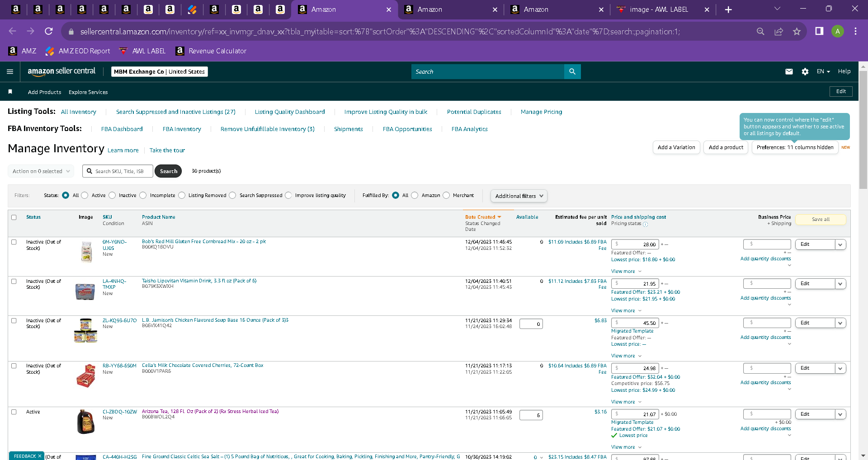Viewport: 868px width, 460px height.
Task: Open the Bob's Red Mill product image
Action: pos(86,252)
